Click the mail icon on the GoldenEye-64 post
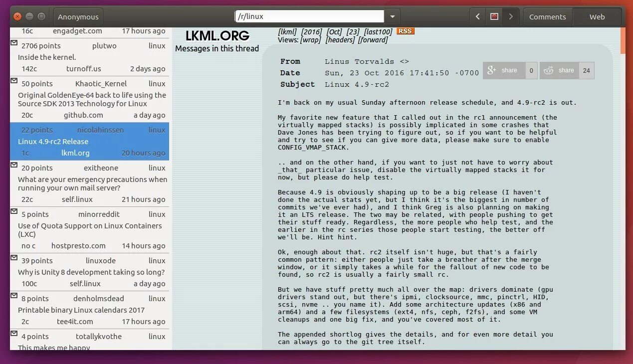This screenshot has height=364, width=633. (x=14, y=81)
